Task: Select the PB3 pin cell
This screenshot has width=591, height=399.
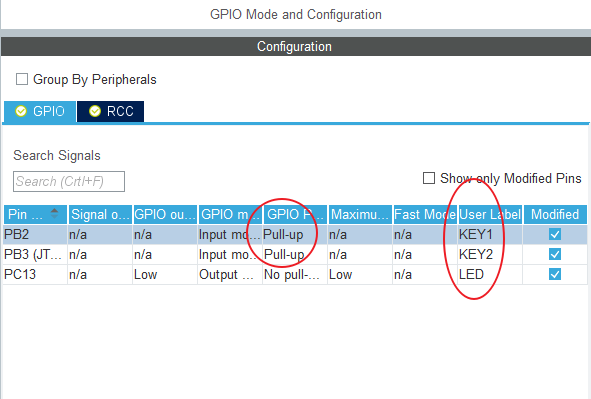Action: pos(35,254)
